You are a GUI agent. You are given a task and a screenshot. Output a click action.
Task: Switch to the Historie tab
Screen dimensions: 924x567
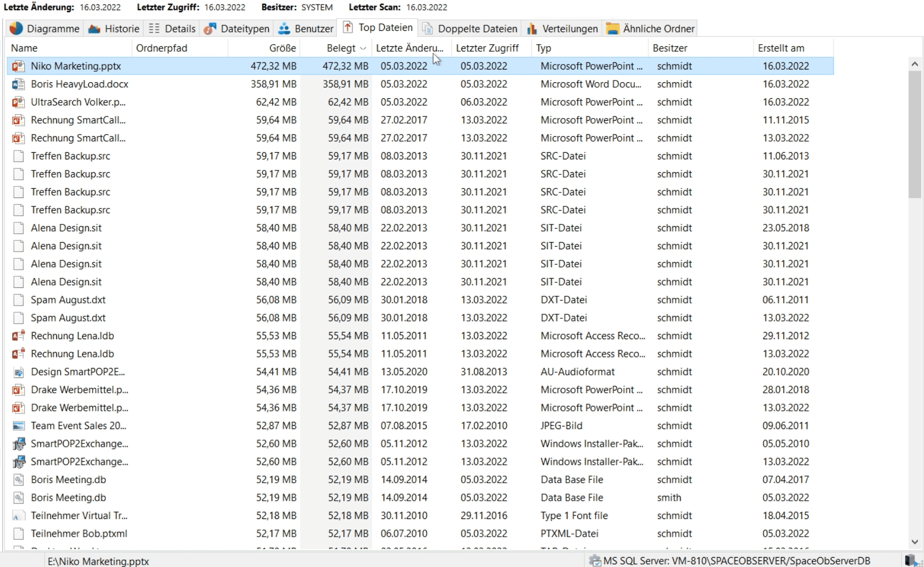[113, 28]
